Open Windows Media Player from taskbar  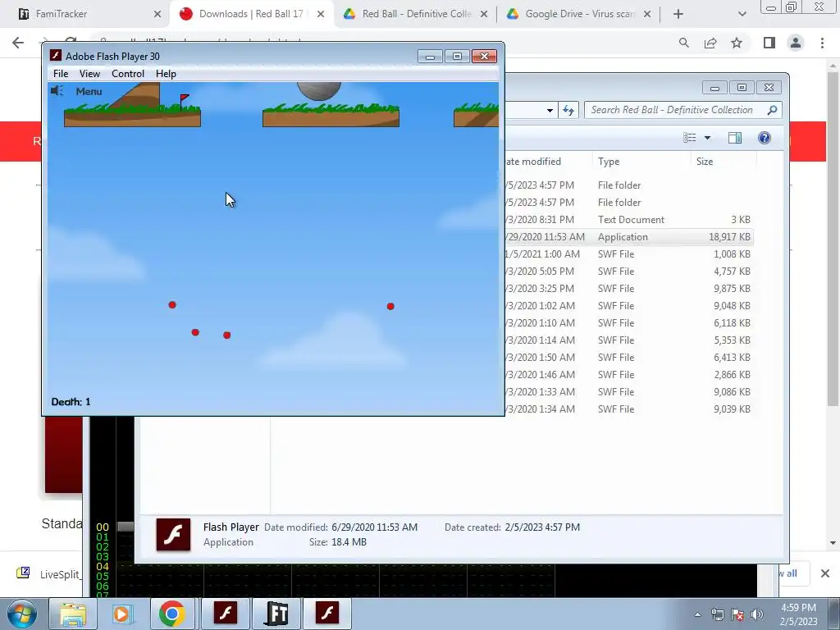point(121,614)
